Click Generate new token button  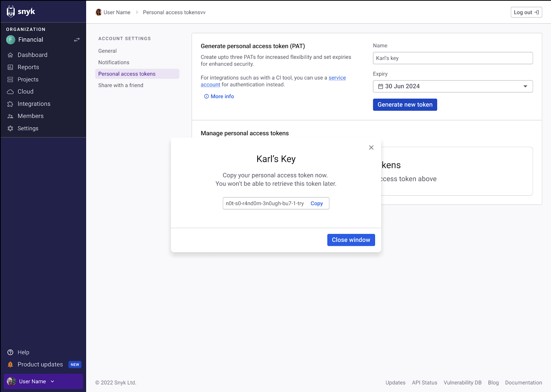tap(405, 105)
